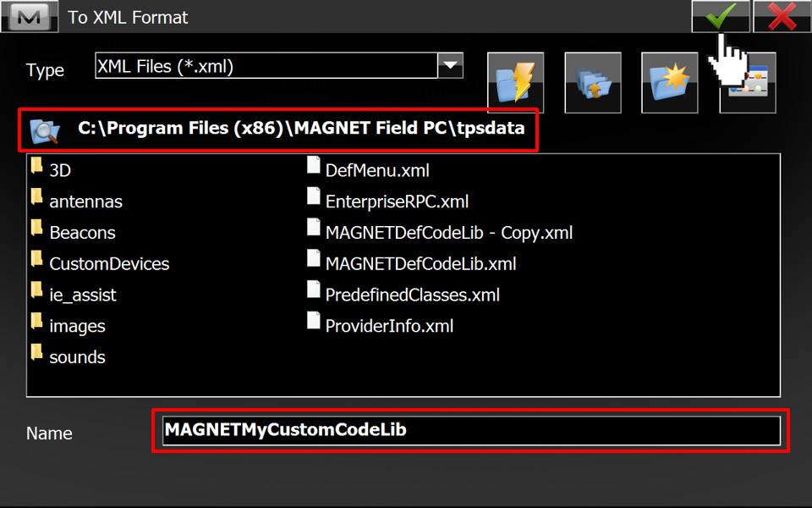Click the tpsdata path text
The width and height of the screenshot is (812, 508).
click(x=301, y=128)
